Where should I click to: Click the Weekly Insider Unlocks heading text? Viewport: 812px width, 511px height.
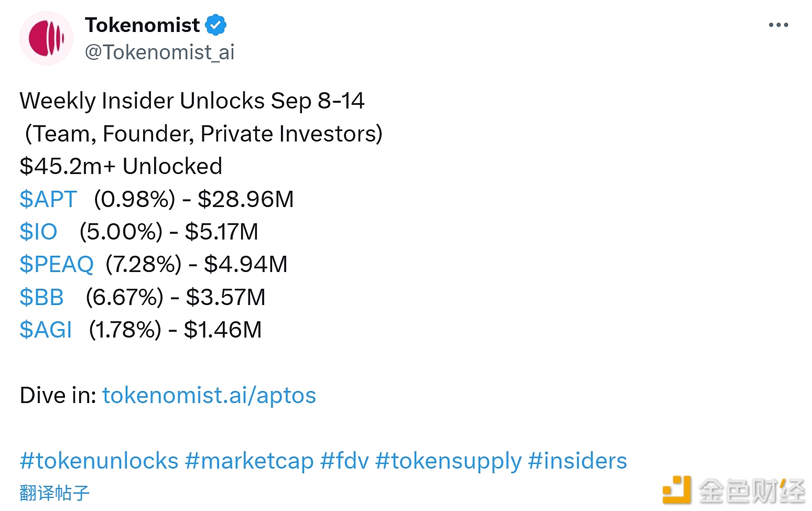pos(192,101)
